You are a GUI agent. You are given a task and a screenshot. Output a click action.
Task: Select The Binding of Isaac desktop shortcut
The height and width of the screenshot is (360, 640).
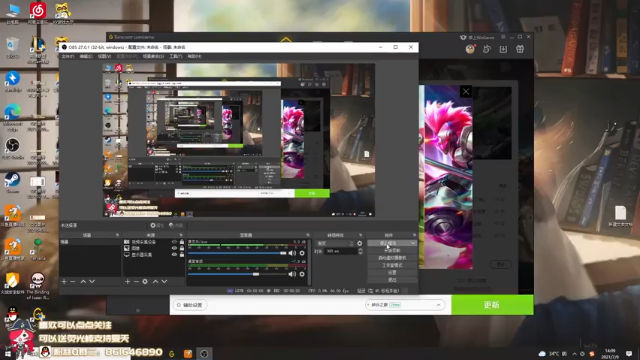coord(38,286)
